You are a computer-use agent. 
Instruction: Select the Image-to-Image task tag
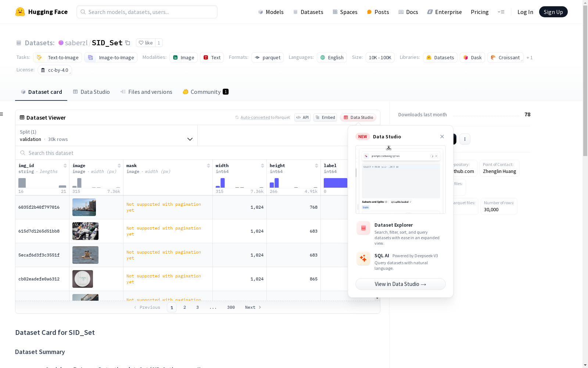click(111, 57)
